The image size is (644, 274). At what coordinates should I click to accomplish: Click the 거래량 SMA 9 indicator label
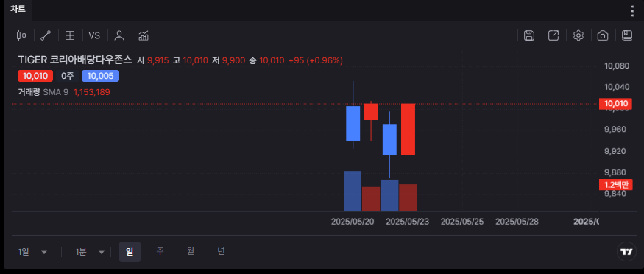pos(43,92)
